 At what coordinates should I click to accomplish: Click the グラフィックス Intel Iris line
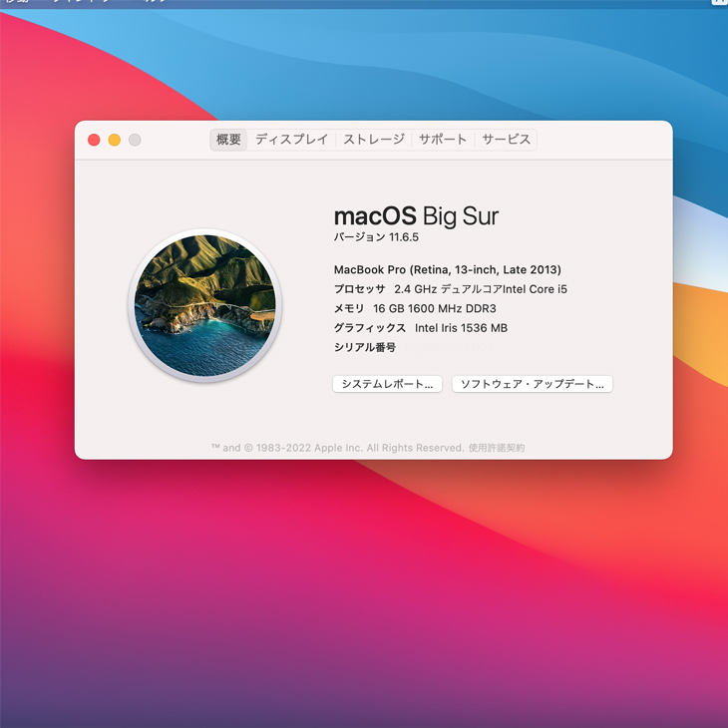tap(421, 328)
